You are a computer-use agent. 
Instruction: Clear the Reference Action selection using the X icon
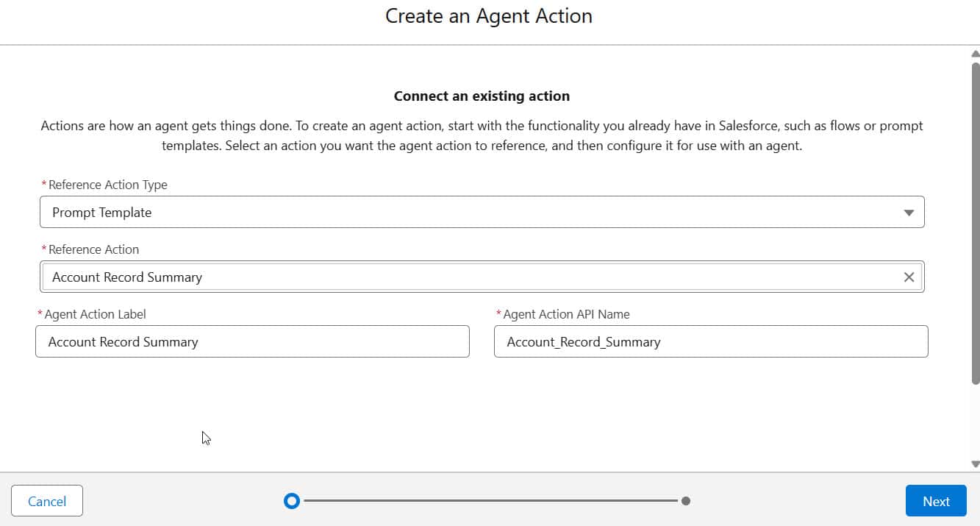point(909,277)
